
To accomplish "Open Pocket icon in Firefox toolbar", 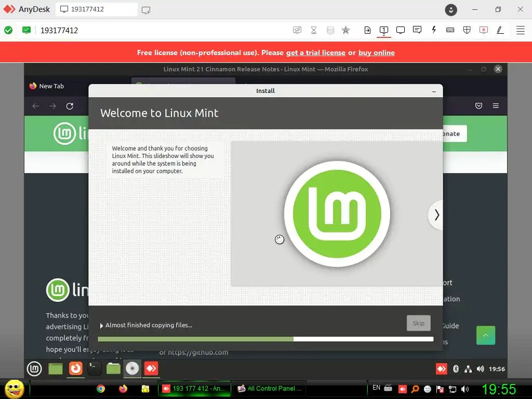I will pos(478,106).
